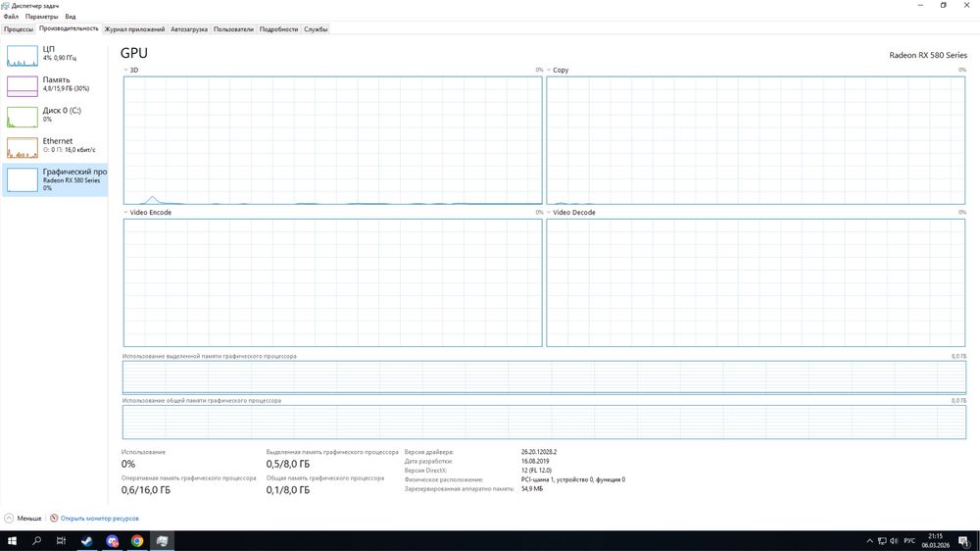Screen dimensions: 980x551
Task: Click the Меньше collapse arrow icon
Action: click(x=9, y=519)
